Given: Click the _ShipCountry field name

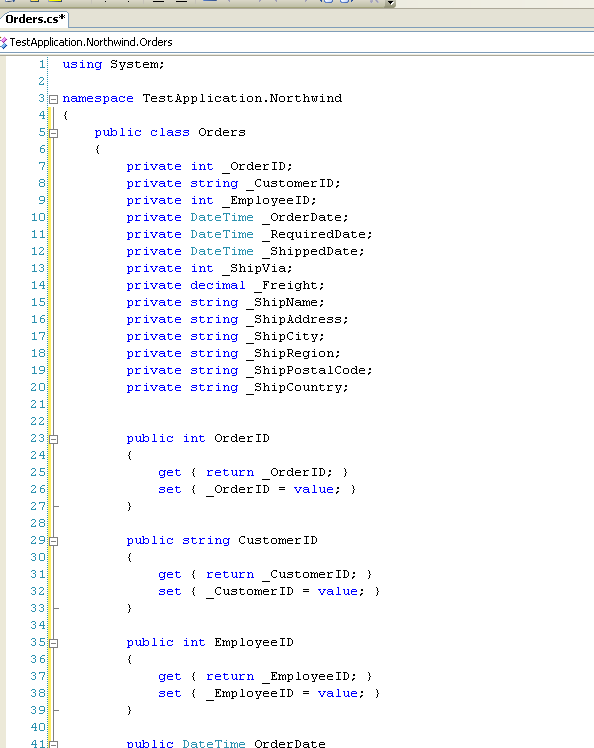Looking at the screenshot, I should click(297, 387).
